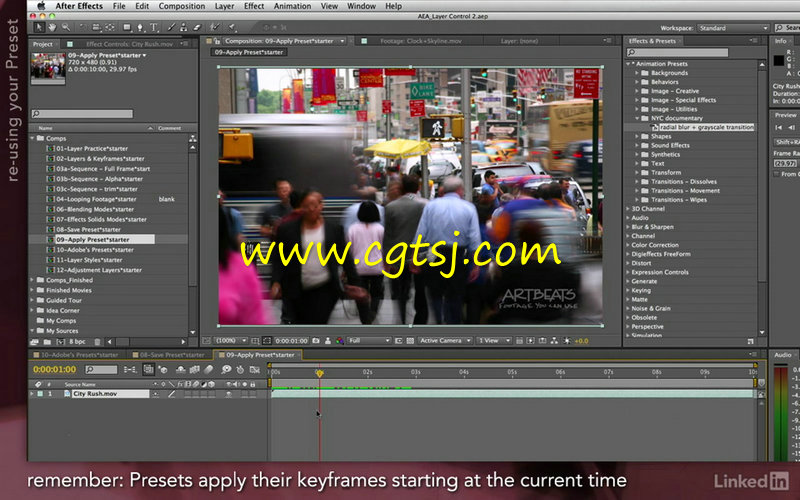
Task: Click the Effects & Presets search field
Action: tap(677, 52)
